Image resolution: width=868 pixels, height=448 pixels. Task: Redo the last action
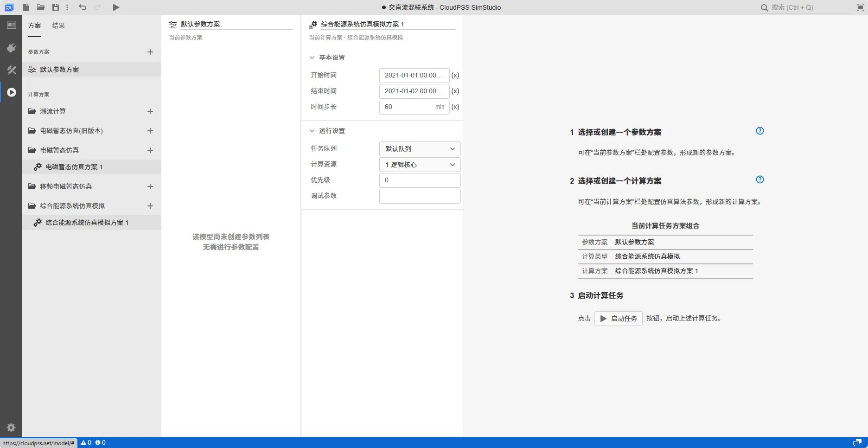97,7
